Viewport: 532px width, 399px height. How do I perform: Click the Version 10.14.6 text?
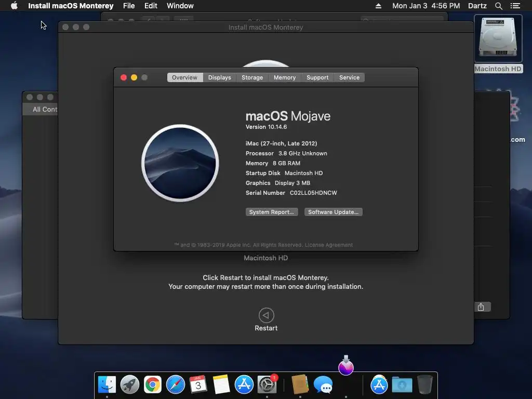point(267,127)
